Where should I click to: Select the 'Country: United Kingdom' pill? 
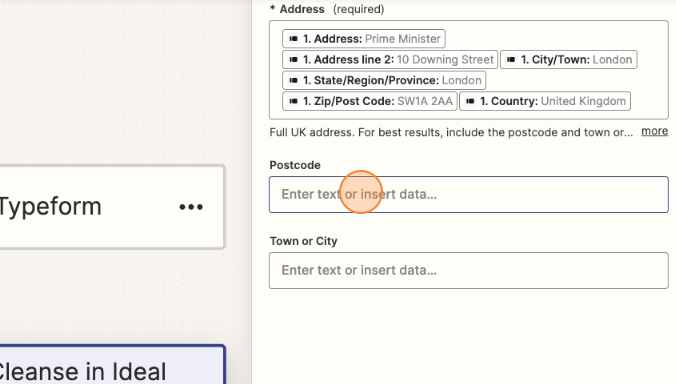pos(545,101)
